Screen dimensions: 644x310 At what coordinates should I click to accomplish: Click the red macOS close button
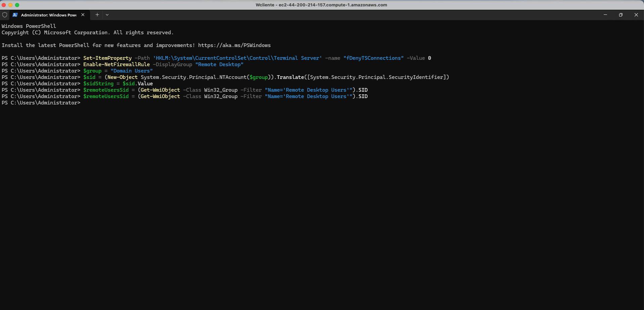(4, 5)
